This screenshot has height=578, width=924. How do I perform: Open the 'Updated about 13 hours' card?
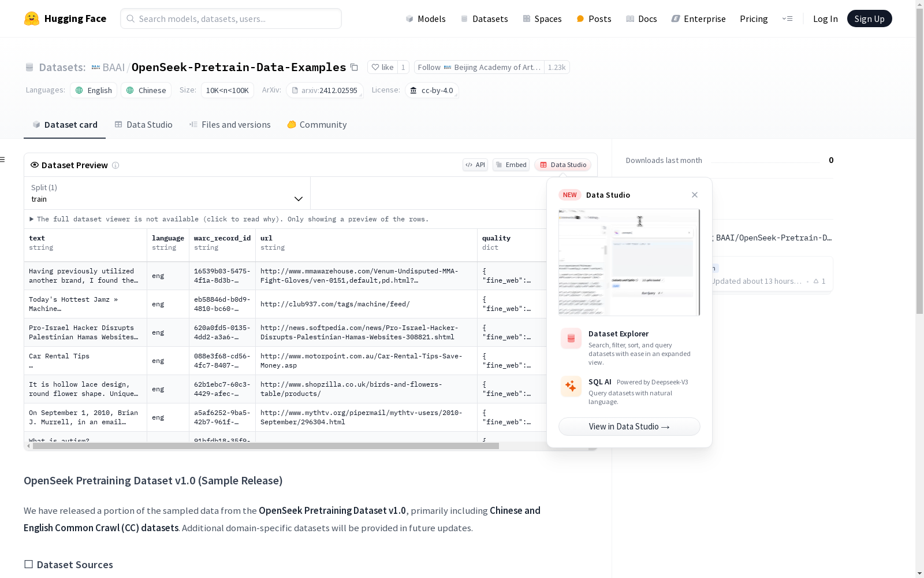[772, 275]
